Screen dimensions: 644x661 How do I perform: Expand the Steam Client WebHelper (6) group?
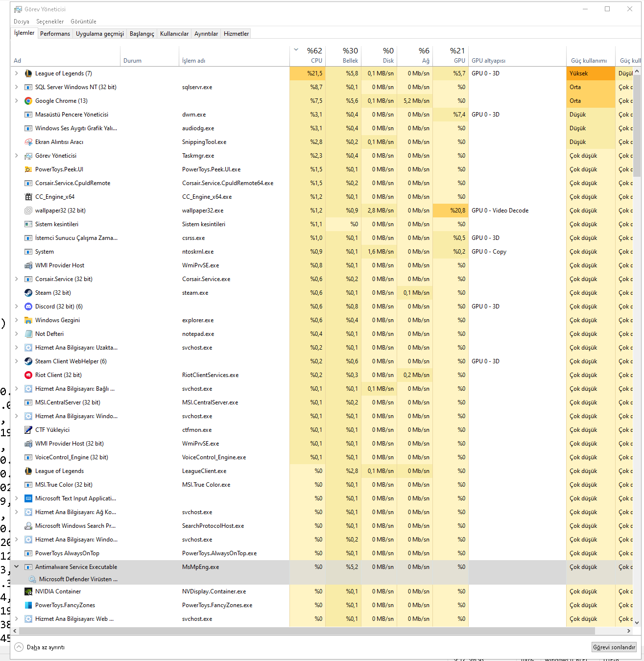tap(16, 361)
